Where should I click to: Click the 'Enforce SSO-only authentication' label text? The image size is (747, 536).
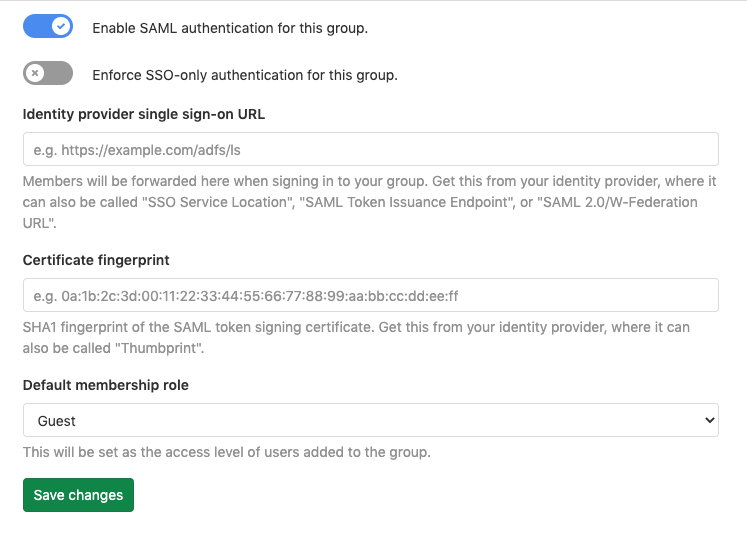pos(245,74)
